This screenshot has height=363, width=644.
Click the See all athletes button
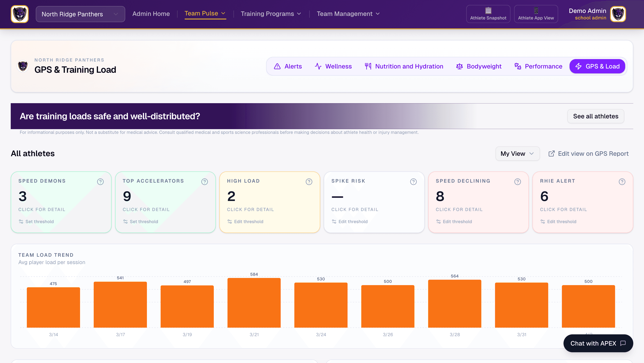coord(595,116)
